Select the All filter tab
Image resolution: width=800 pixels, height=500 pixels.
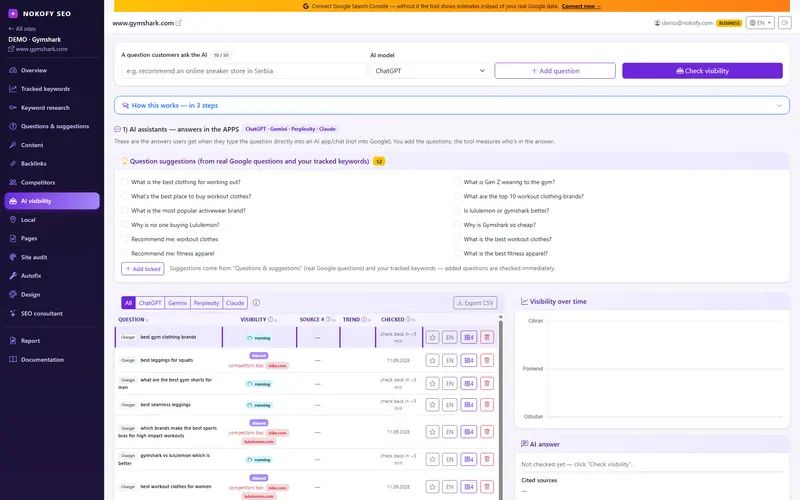coord(128,303)
